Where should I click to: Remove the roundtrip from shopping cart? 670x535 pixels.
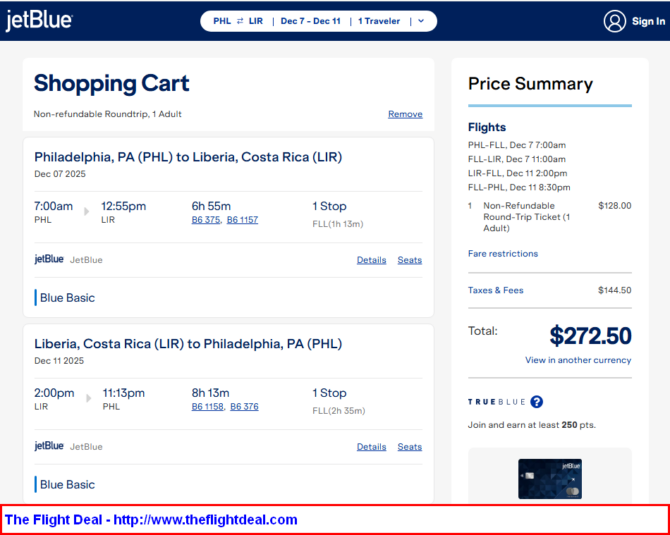pyautogui.click(x=405, y=114)
